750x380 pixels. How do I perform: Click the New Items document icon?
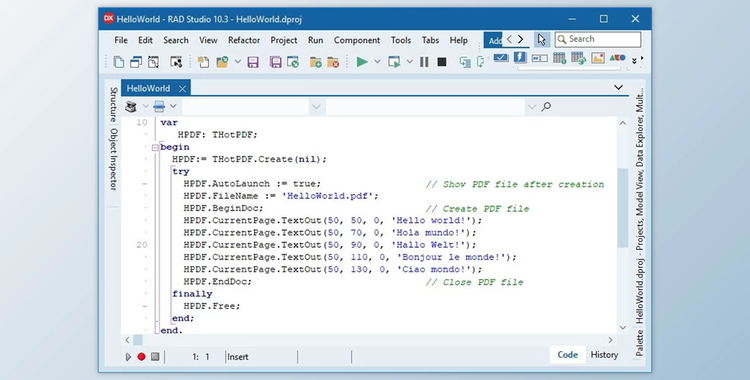(119, 62)
